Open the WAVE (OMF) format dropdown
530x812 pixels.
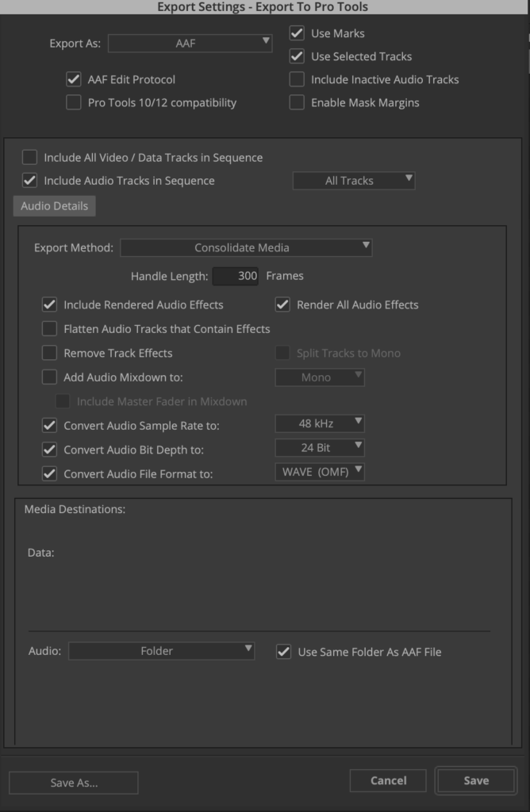[x=320, y=472]
